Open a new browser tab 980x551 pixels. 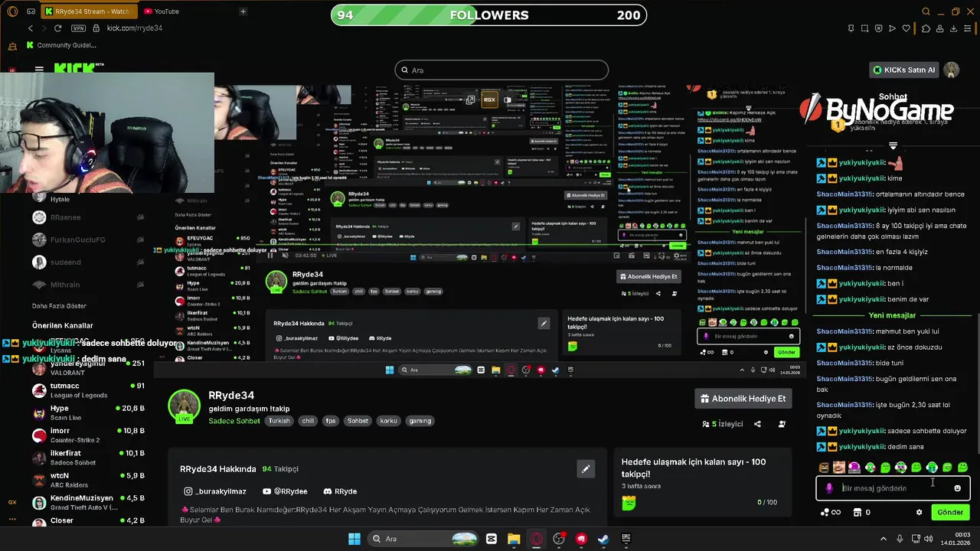(x=243, y=11)
